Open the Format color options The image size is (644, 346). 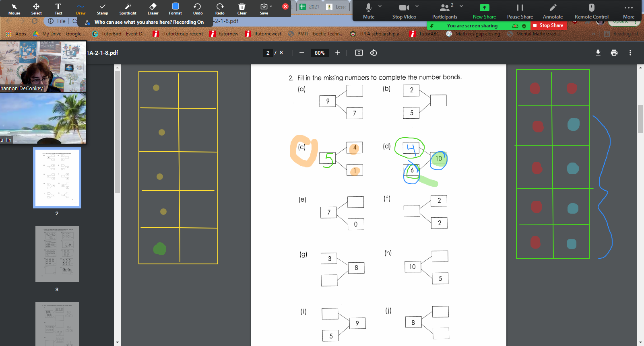point(175,9)
